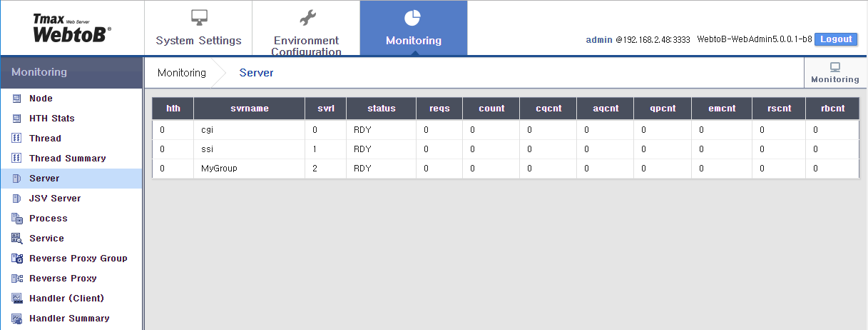
Task: Click the Monitoring breadcrumb link
Action: [x=182, y=73]
